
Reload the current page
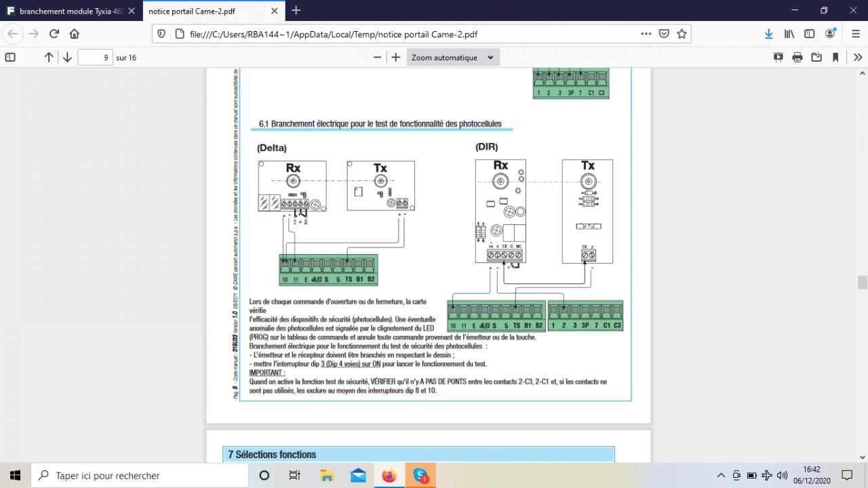54,34
